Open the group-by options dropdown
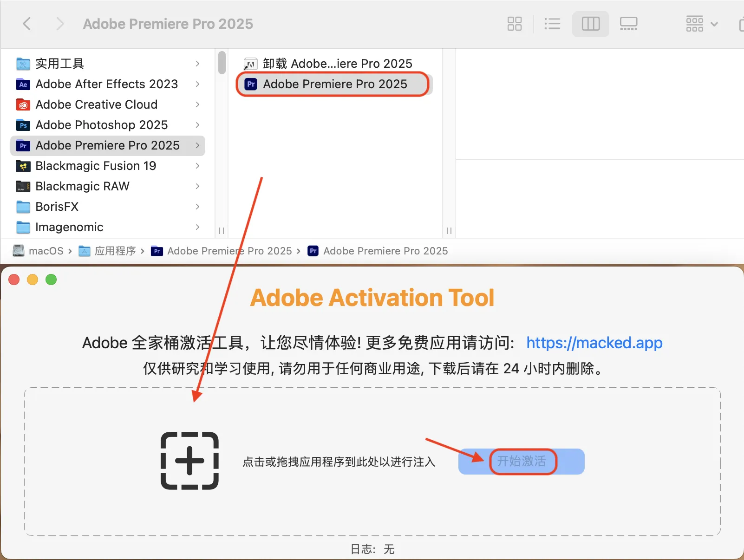Image resolution: width=744 pixels, height=560 pixels. tap(701, 24)
